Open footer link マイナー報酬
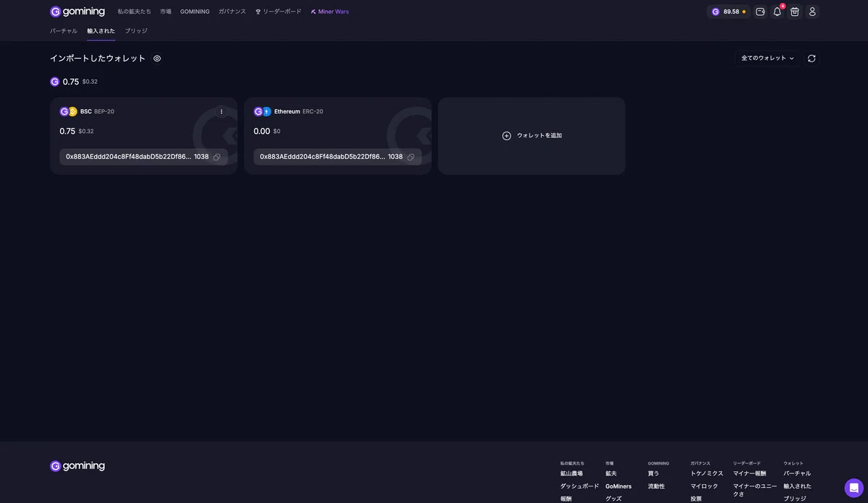Viewport: 868px width, 503px height. [749, 473]
